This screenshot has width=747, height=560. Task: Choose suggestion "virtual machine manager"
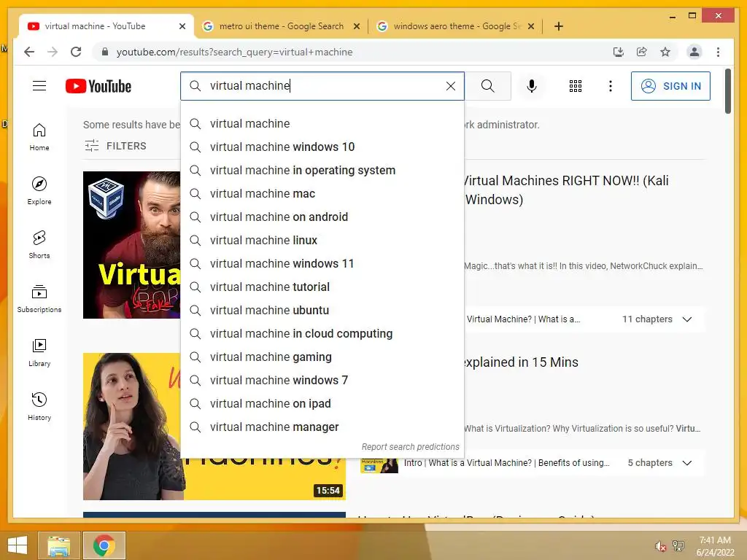[322, 427]
